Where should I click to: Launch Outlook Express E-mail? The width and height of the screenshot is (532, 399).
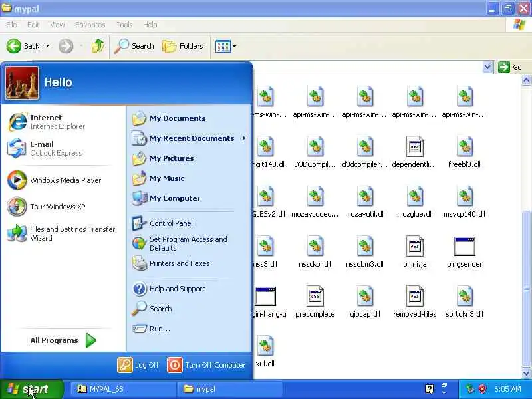(46, 148)
